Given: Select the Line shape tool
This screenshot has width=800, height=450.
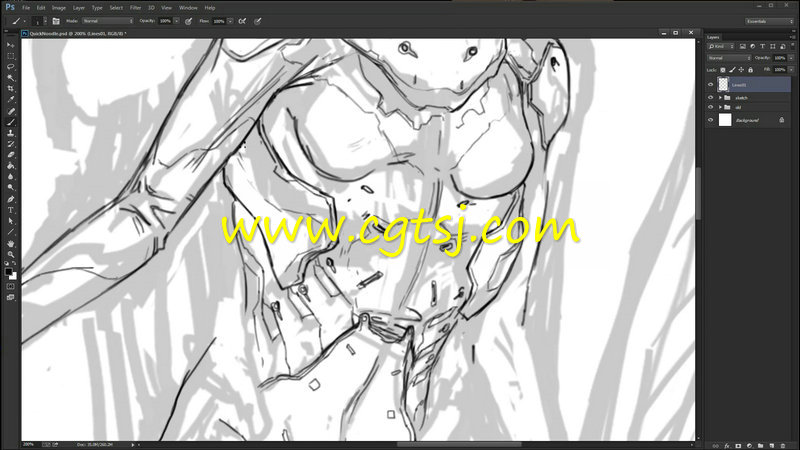Looking at the screenshot, I should (x=10, y=232).
